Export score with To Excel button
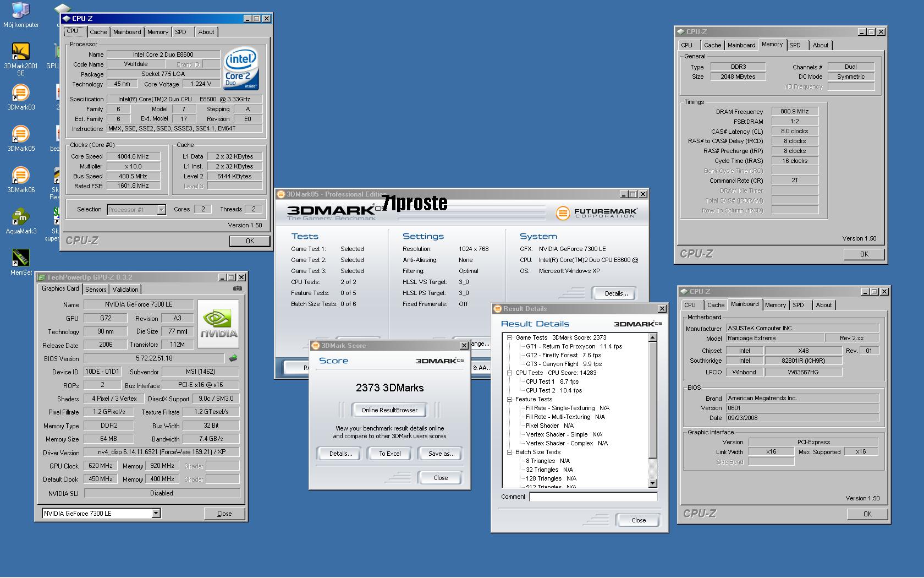The height and width of the screenshot is (578, 924). [x=389, y=454]
